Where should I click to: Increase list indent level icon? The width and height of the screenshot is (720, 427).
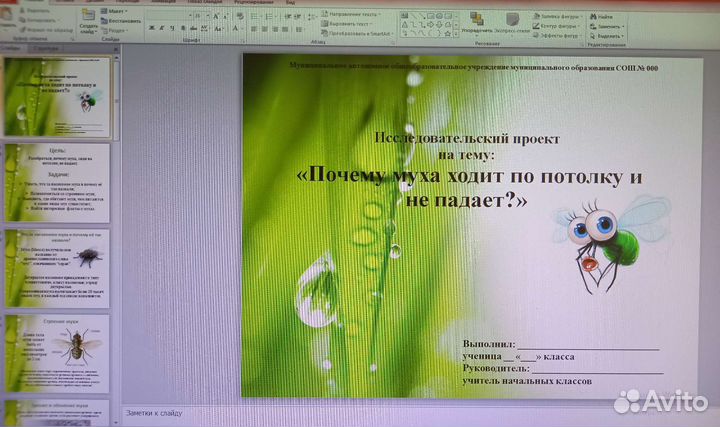(x=297, y=17)
